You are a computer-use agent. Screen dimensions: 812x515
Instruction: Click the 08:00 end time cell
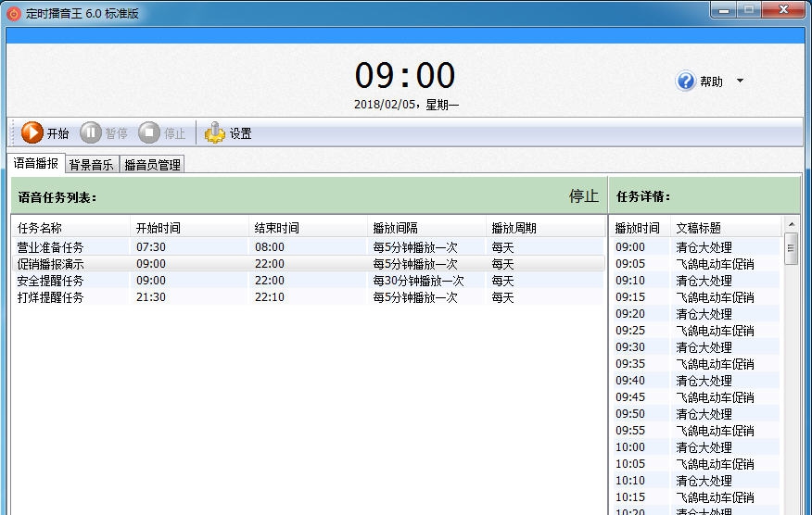270,247
